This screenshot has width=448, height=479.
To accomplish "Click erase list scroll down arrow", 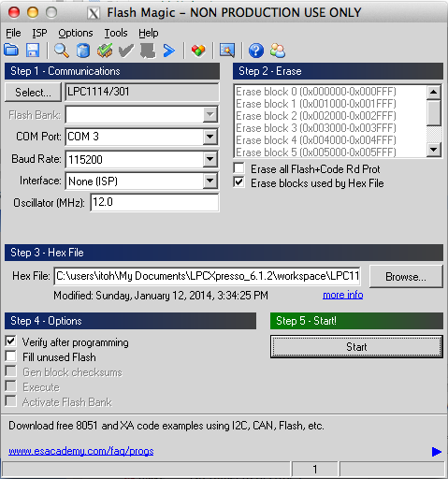I will [433, 150].
